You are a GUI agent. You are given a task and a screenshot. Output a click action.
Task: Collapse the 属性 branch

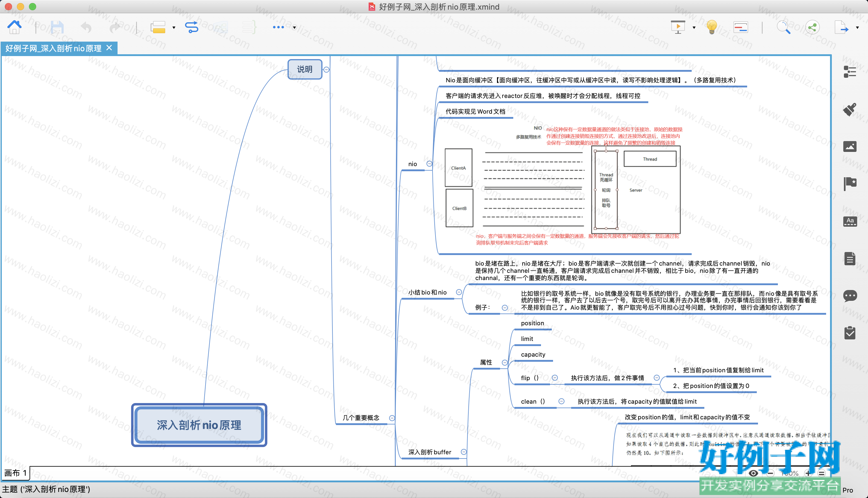(x=505, y=362)
